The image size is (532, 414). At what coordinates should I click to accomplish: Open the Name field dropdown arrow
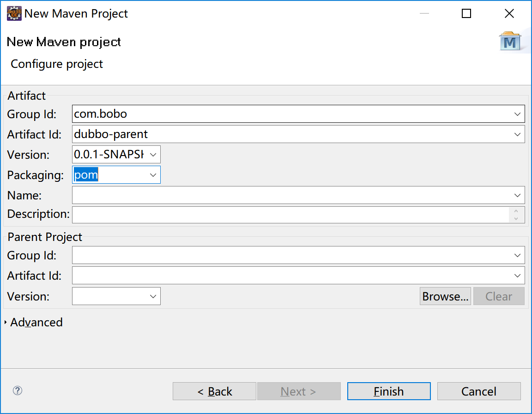pos(517,195)
